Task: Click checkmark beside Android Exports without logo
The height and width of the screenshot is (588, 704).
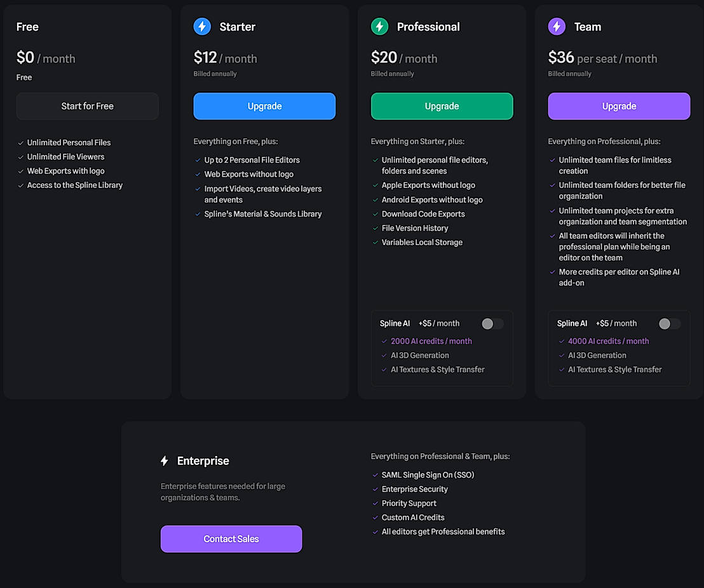Action: pos(375,200)
